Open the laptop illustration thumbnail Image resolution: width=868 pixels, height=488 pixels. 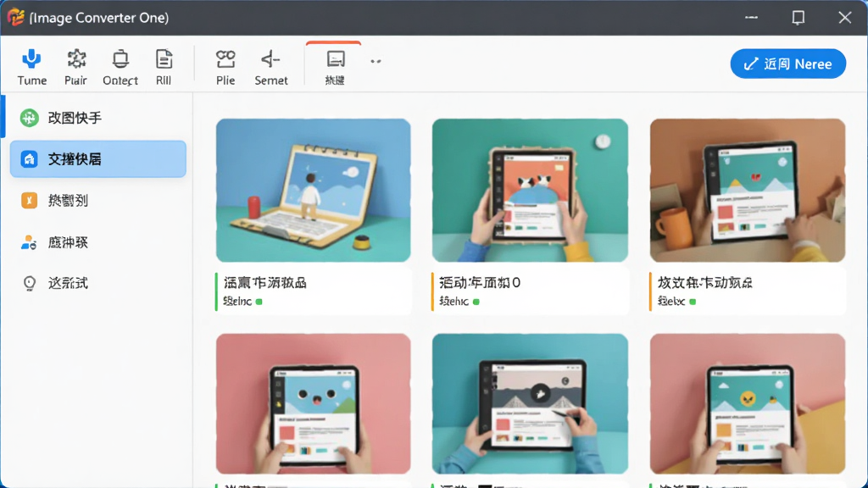pyautogui.click(x=314, y=190)
